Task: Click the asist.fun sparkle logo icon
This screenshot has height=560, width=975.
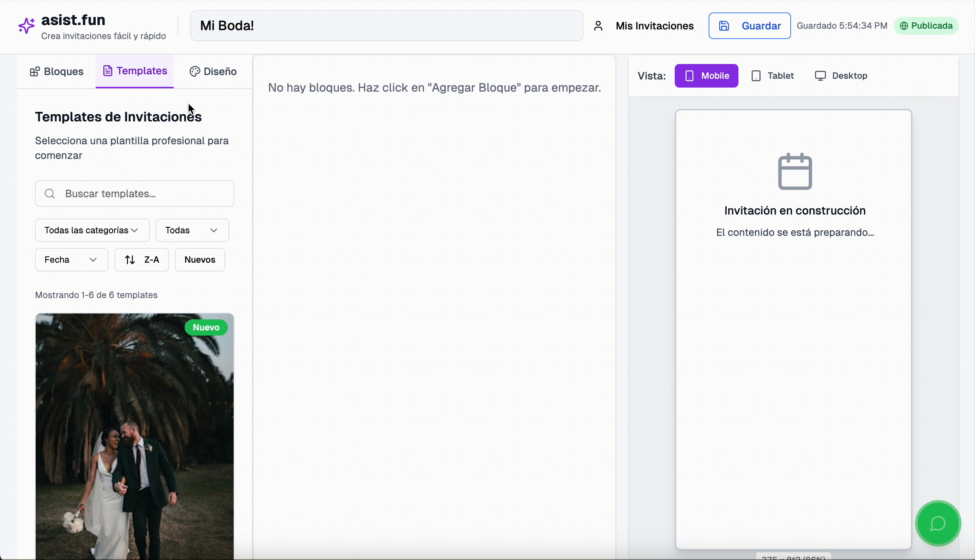Action: pos(26,26)
